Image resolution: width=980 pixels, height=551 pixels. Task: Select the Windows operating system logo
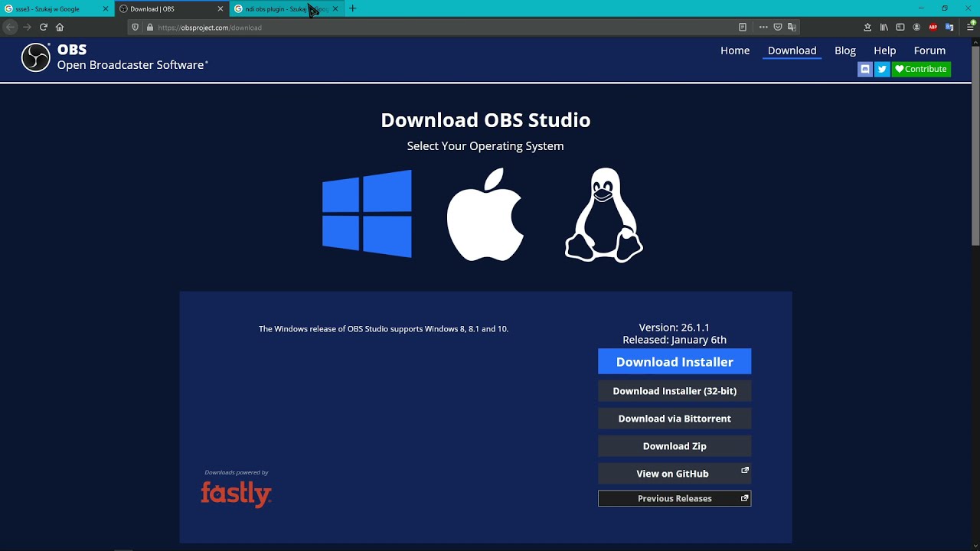[367, 214]
